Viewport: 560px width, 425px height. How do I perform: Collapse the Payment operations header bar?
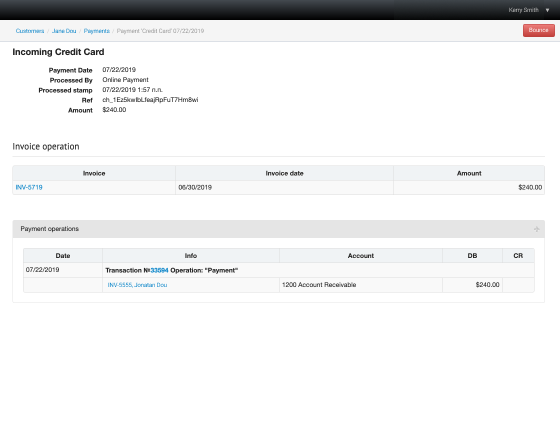(x=279, y=229)
